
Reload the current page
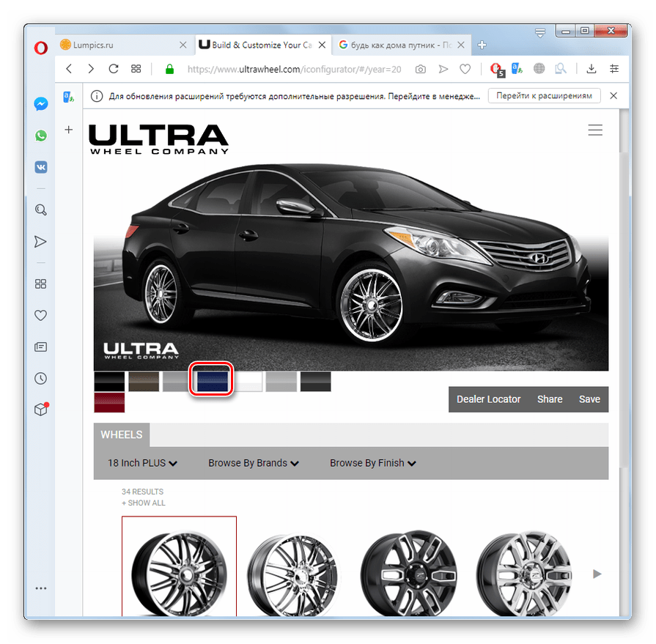[x=113, y=69]
